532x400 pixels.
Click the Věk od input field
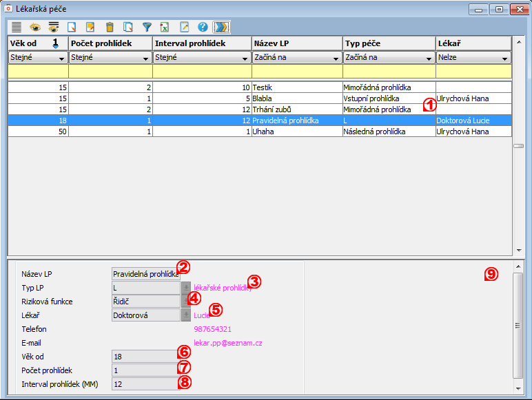click(145, 356)
